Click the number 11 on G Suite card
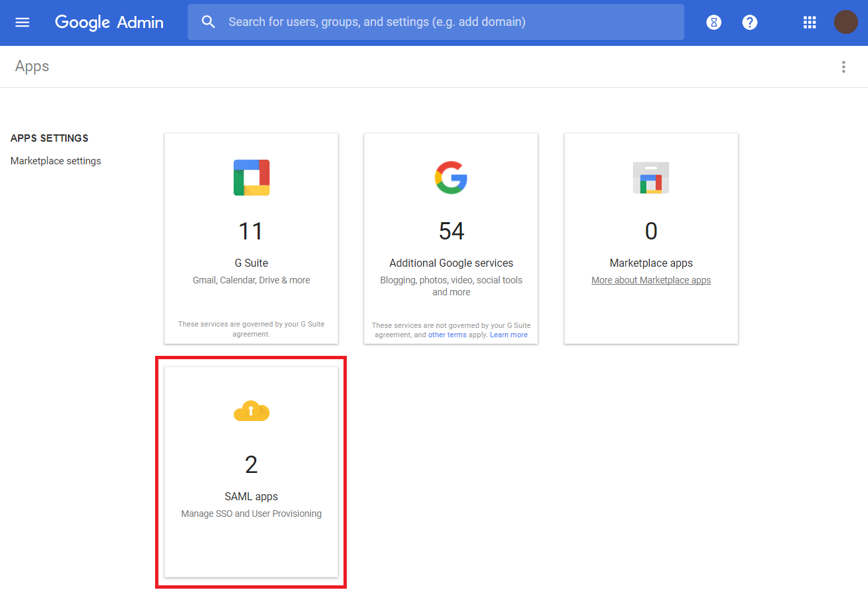 251,231
